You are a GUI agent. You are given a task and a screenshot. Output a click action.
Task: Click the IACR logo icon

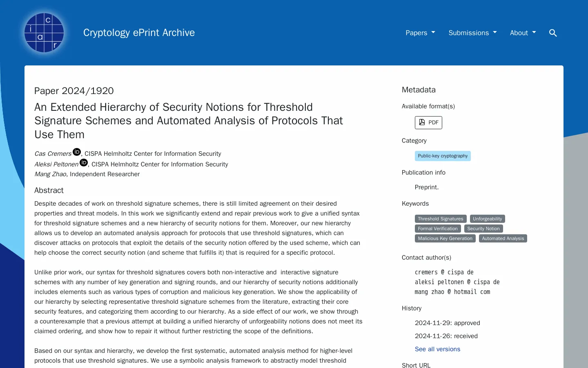pyautogui.click(x=44, y=33)
